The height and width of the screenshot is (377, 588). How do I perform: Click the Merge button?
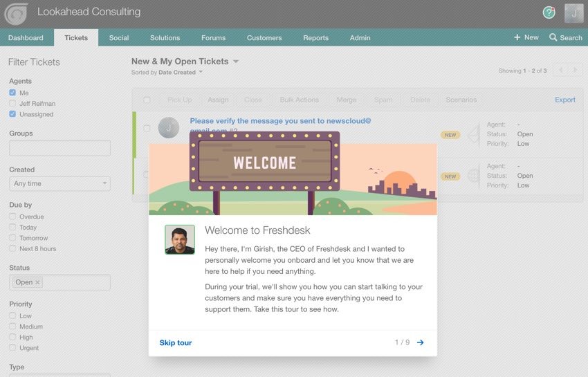[347, 100]
